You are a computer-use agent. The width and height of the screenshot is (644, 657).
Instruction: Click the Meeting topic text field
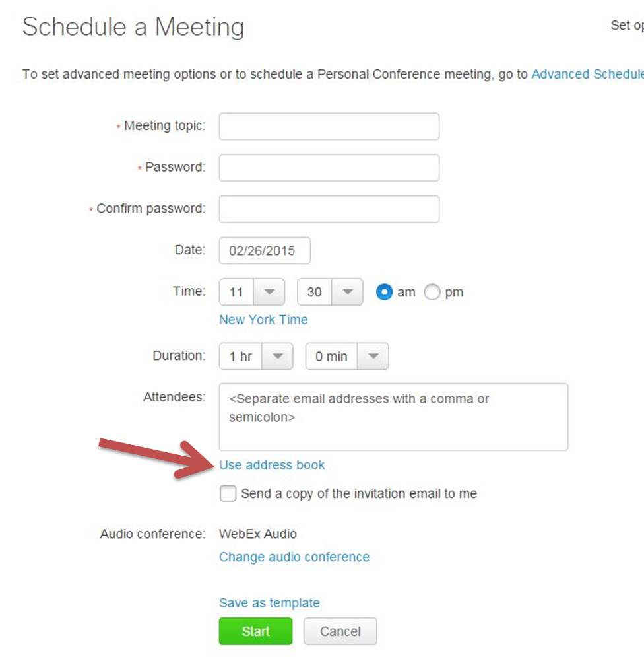click(x=329, y=126)
